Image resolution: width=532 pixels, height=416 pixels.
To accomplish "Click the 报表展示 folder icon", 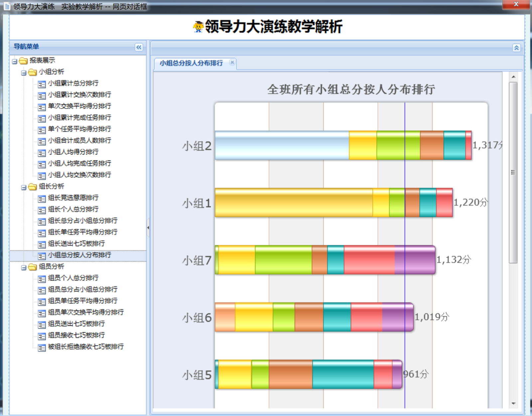I will click(23, 61).
